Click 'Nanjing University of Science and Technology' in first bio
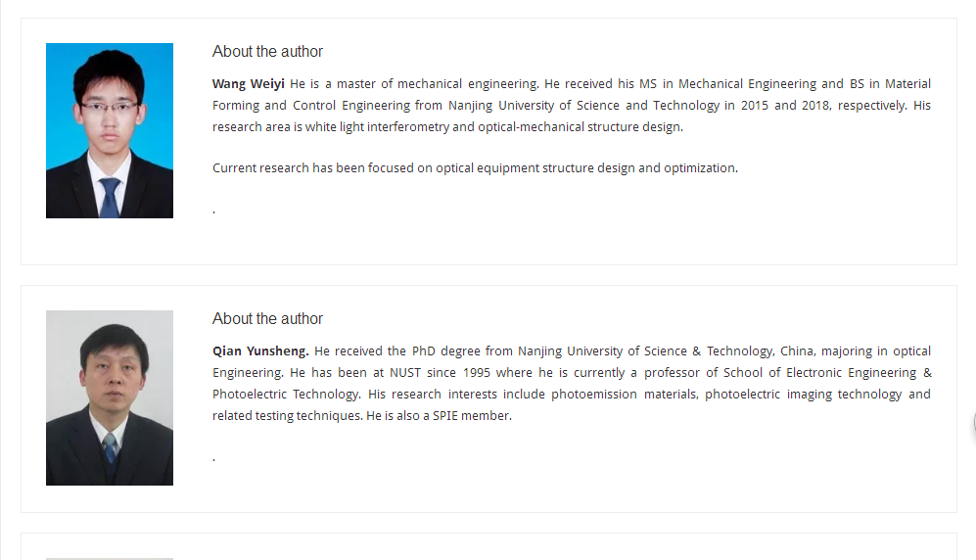This screenshot has height=560, width=976. (x=583, y=106)
